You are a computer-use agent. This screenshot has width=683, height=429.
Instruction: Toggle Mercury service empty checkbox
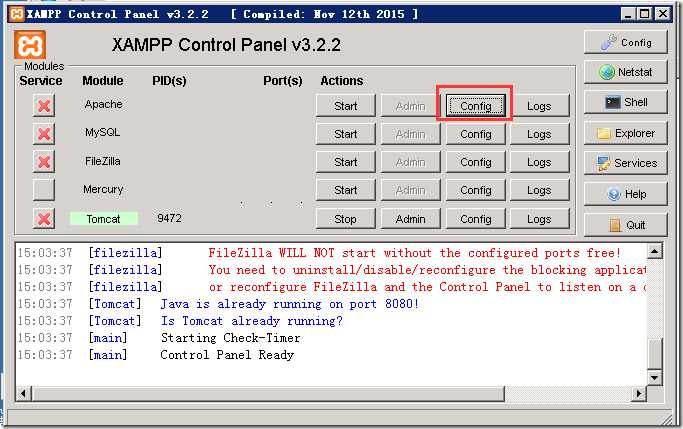(x=44, y=190)
